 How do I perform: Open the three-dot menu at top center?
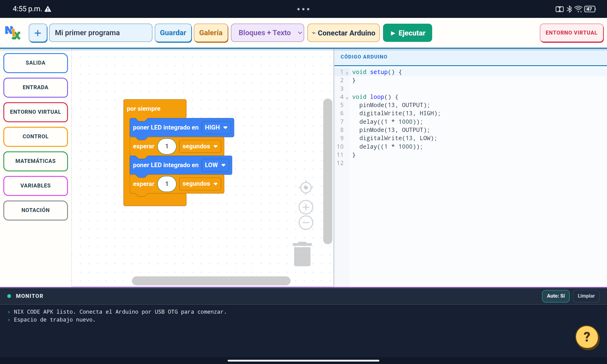[303, 9]
